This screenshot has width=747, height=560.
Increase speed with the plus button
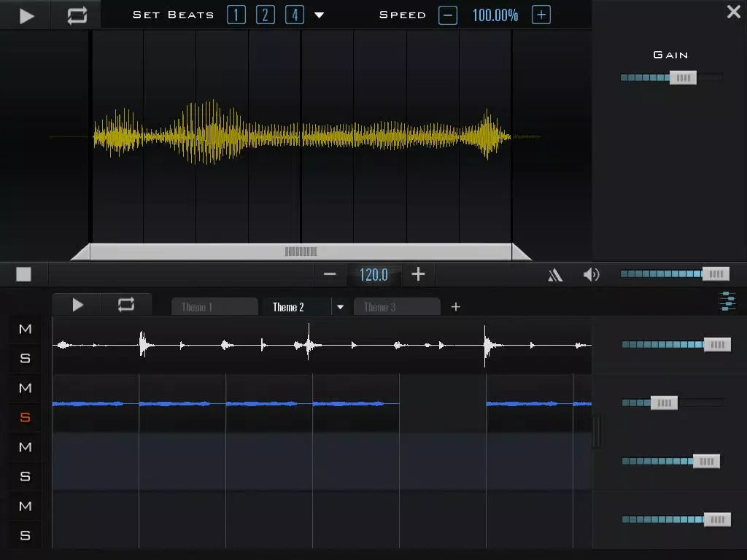coord(541,15)
